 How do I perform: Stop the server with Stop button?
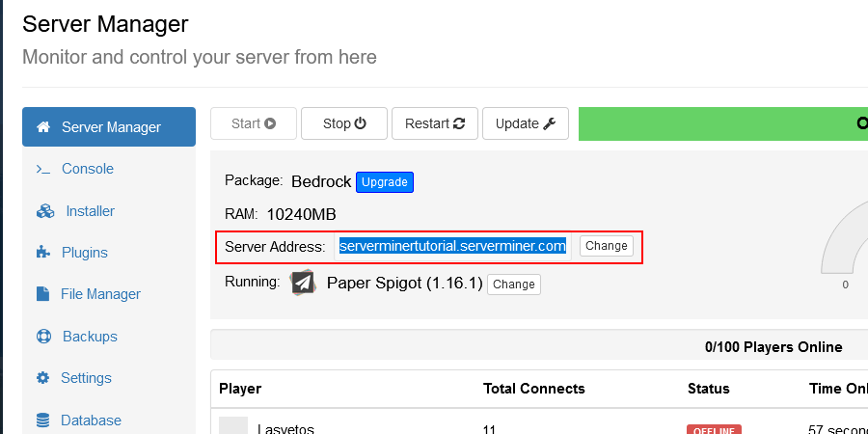pyautogui.click(x=344, y=123)
